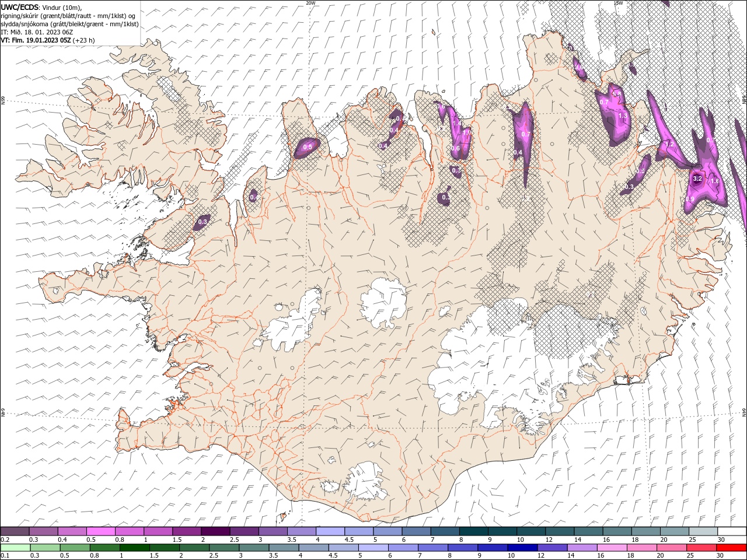Screen dimensions: 747x560
Task: Click the '30' label in the bottom legend
Action: (720, 556)
